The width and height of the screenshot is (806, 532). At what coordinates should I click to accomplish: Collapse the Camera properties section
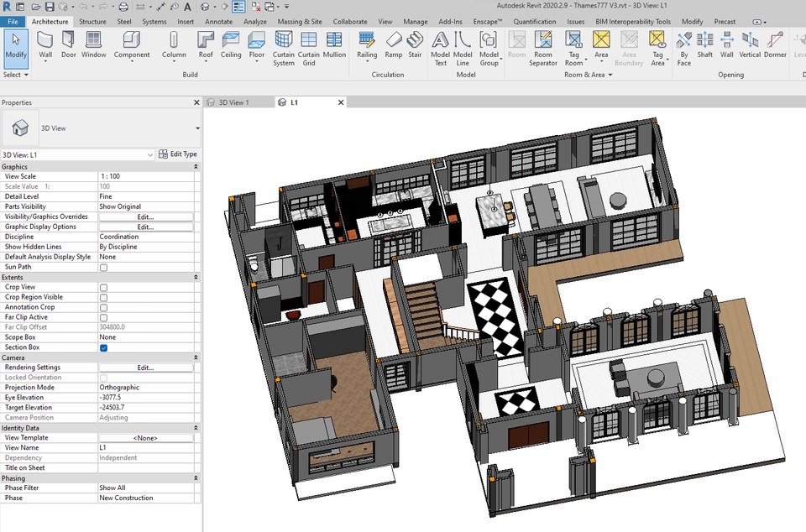(196, 357)
